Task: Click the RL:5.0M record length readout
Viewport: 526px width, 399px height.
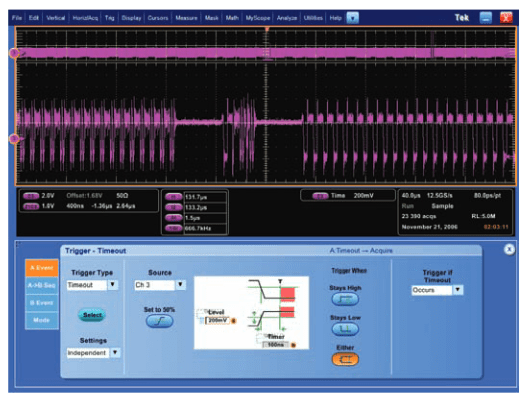Action: click(x=483, y=216)
